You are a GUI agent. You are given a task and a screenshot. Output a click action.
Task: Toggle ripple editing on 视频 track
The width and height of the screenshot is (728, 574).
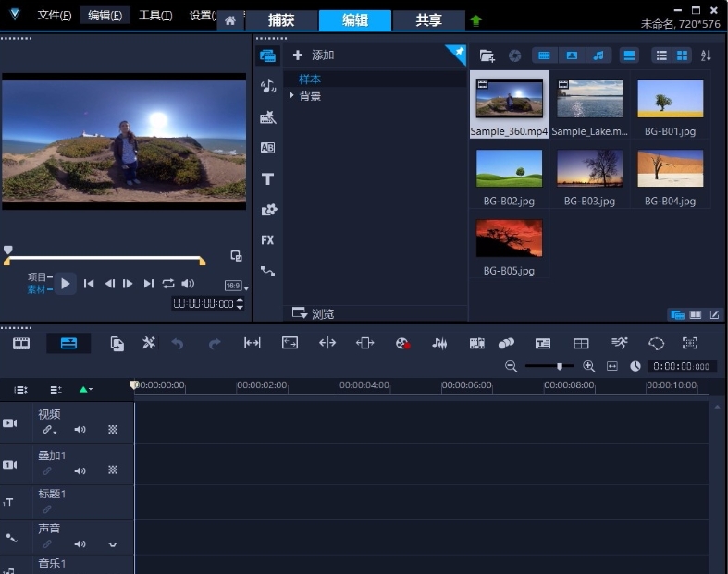[48, 430]
